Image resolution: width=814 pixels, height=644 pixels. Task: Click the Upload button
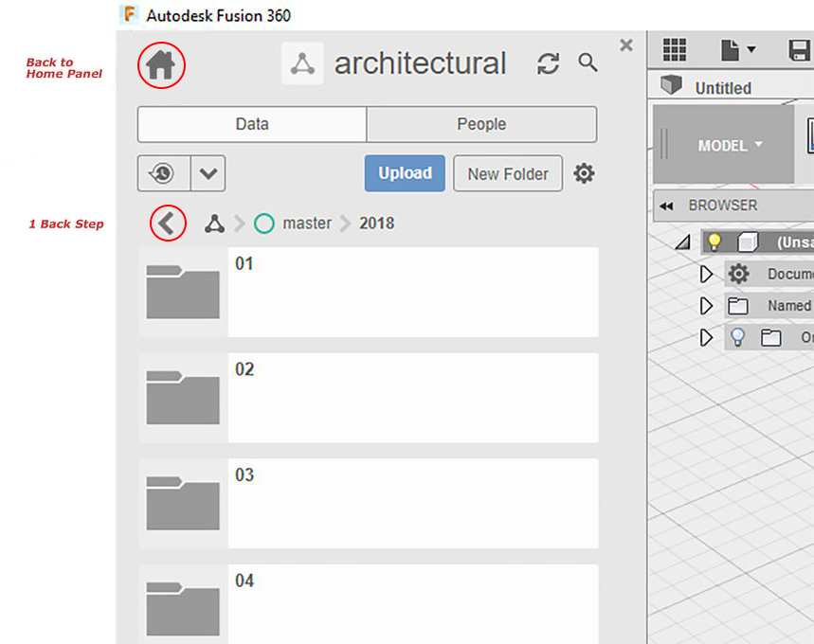(x=405, y=173)
